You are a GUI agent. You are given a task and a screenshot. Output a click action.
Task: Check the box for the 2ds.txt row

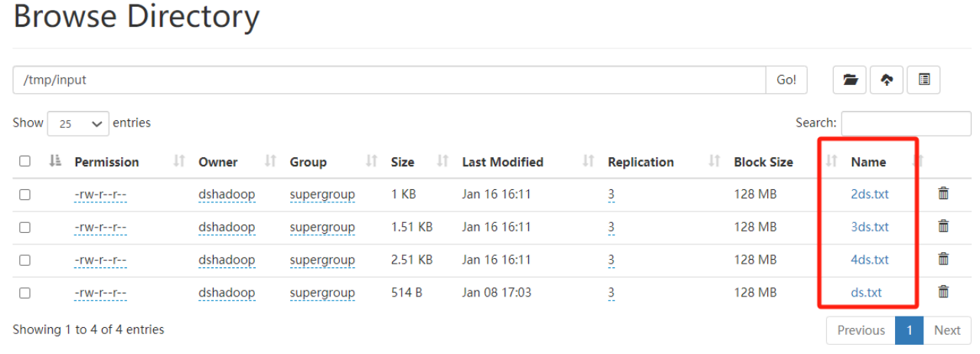(x=24, y=195)
